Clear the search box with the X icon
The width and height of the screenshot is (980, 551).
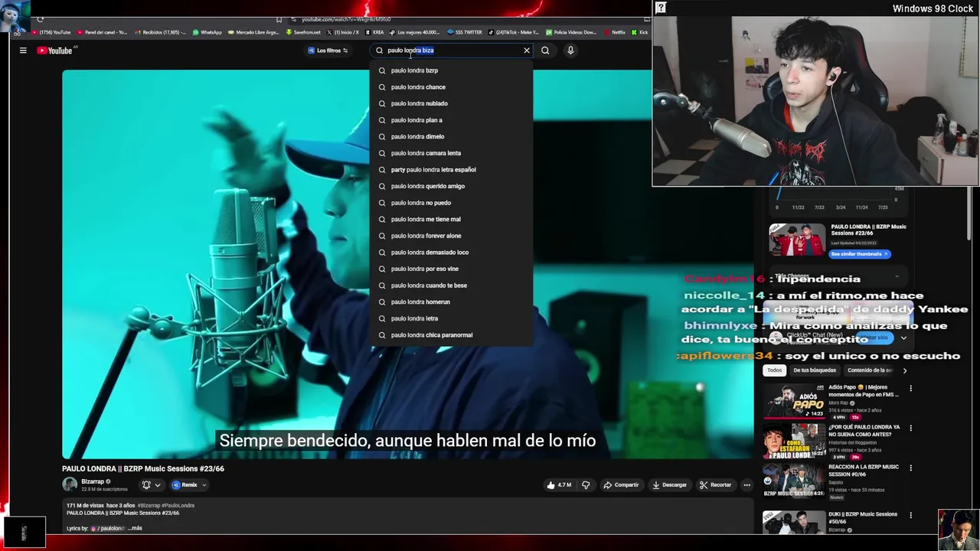(527, 51)
